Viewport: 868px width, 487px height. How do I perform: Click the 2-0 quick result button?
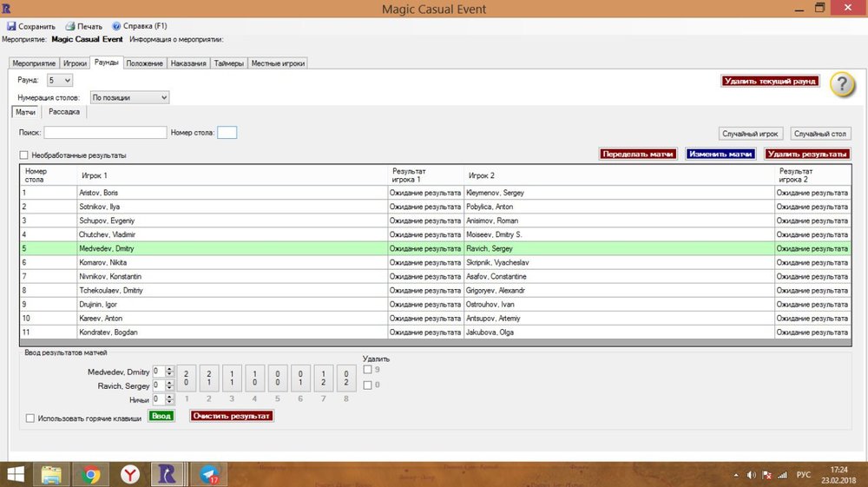click(187, 378)
